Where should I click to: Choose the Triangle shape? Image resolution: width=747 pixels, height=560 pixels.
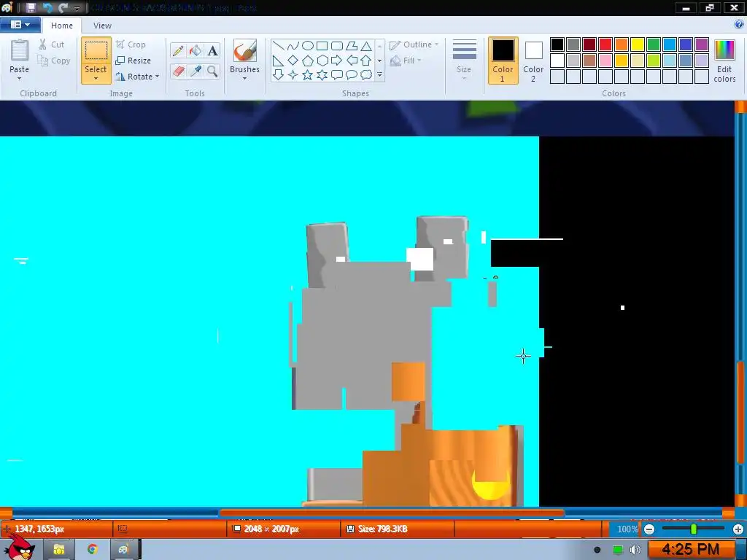click(x=366, y=46)
